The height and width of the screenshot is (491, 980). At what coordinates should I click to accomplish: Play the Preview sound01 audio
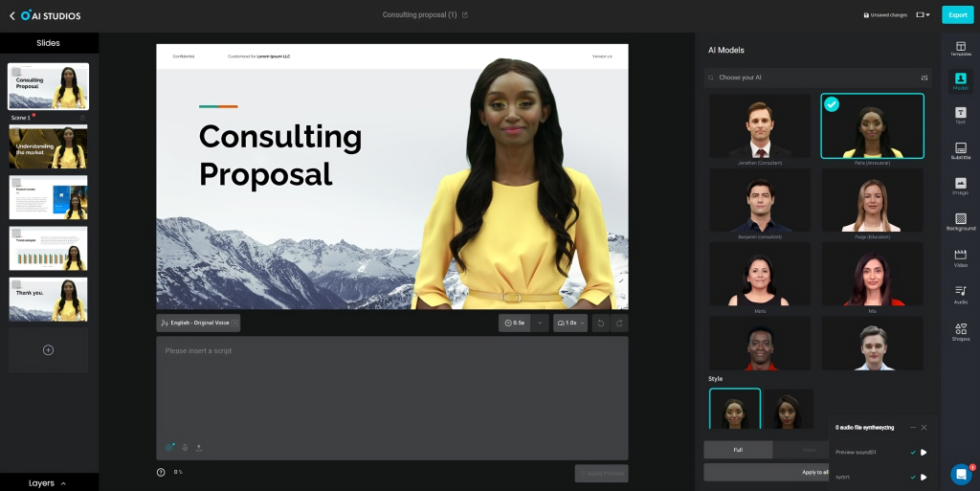(x=924, y=452)
